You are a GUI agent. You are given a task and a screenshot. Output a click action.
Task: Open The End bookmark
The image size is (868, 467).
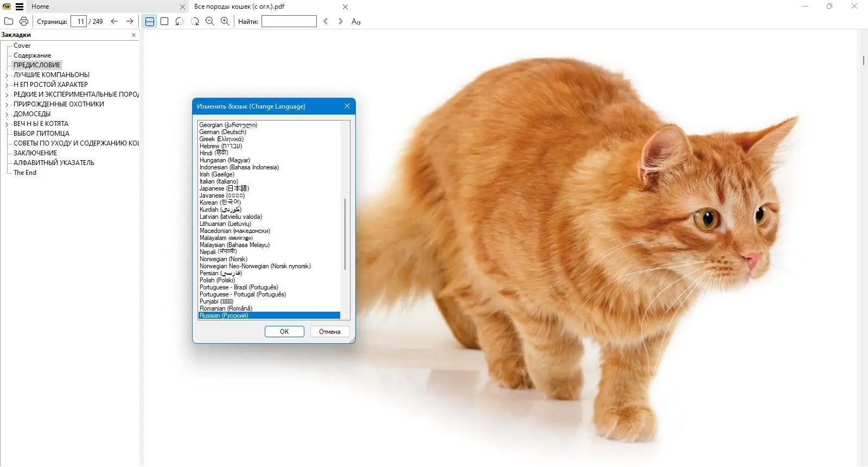(25, 173)
